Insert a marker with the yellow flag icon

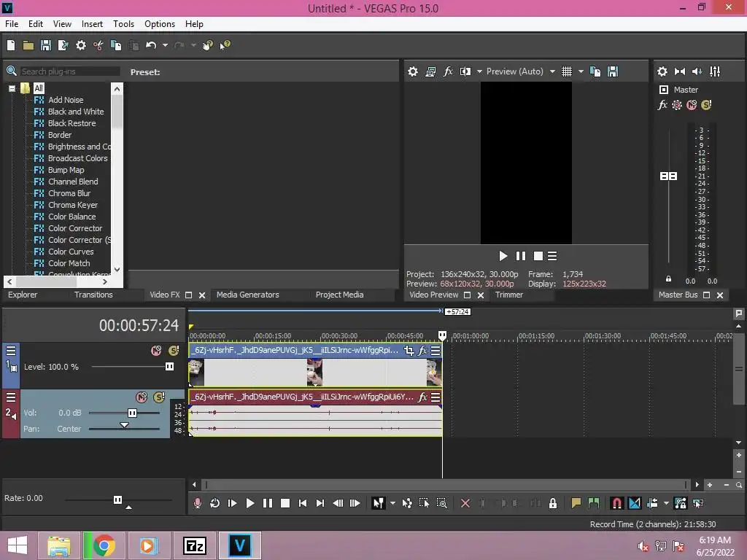point(576,503)
